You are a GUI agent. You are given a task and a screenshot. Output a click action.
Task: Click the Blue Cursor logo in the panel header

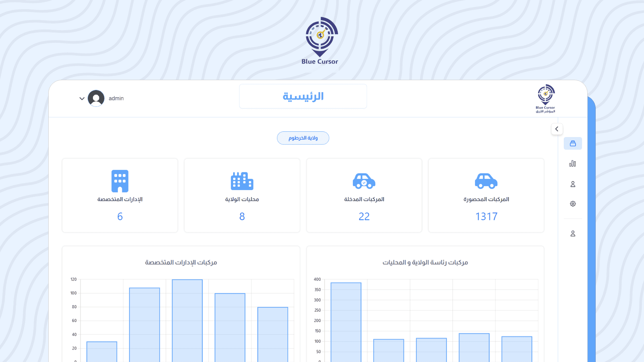coord(546,99)
